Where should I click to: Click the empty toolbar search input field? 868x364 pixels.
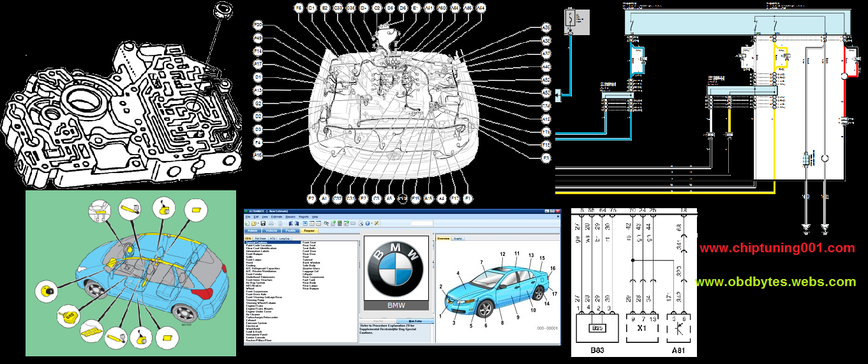(x=422, y=223)
